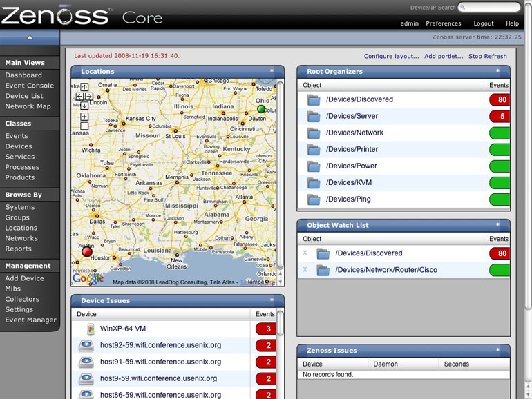Click the host92-59 device icon
Screen dimensions: 532x399
(86, 345)
